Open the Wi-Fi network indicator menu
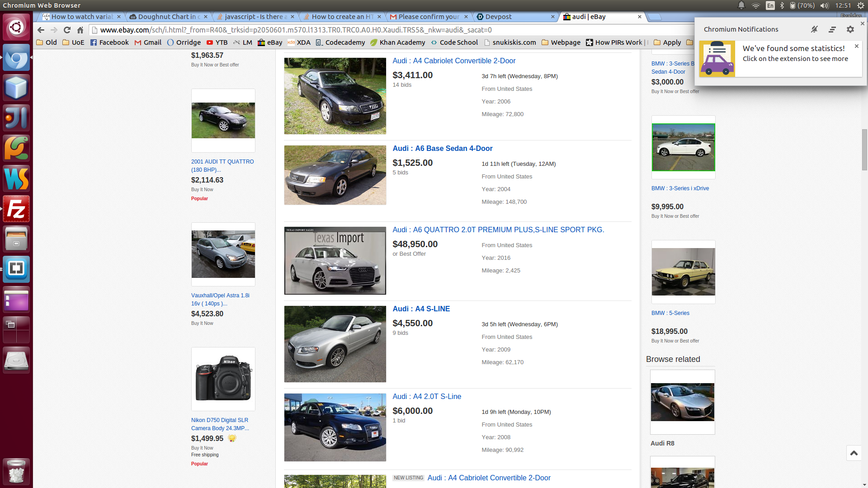Screen dimensions: 868x488 pos(755,5)
